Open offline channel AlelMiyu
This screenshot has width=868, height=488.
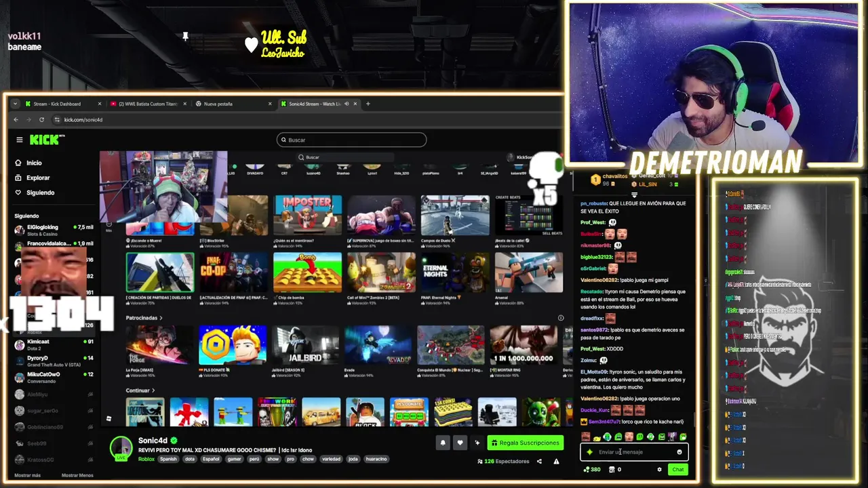click(x=54, y=394)
